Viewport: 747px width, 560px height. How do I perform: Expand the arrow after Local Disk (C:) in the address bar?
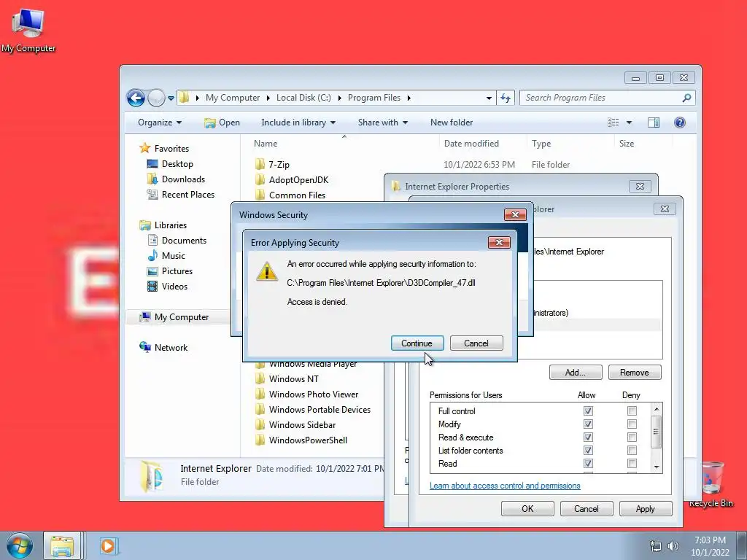(339, 98)
